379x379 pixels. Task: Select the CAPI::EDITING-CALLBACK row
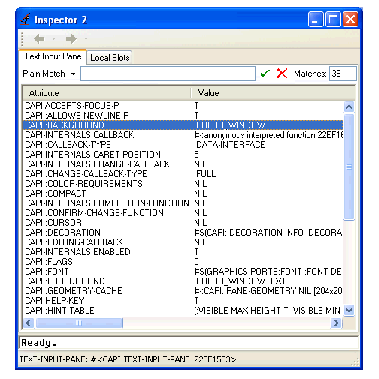pyautogui.click(x=183, y=242)
